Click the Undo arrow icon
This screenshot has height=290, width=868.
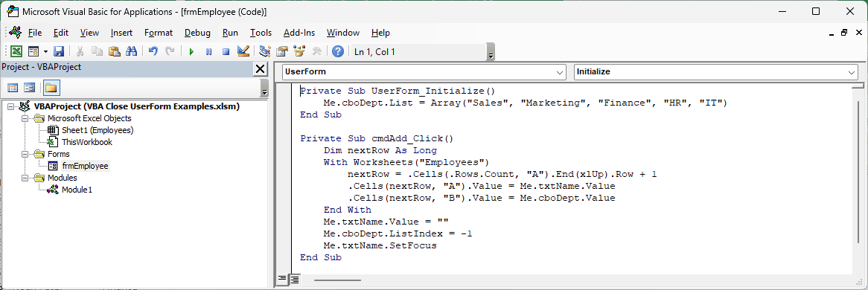coord(153,51)
